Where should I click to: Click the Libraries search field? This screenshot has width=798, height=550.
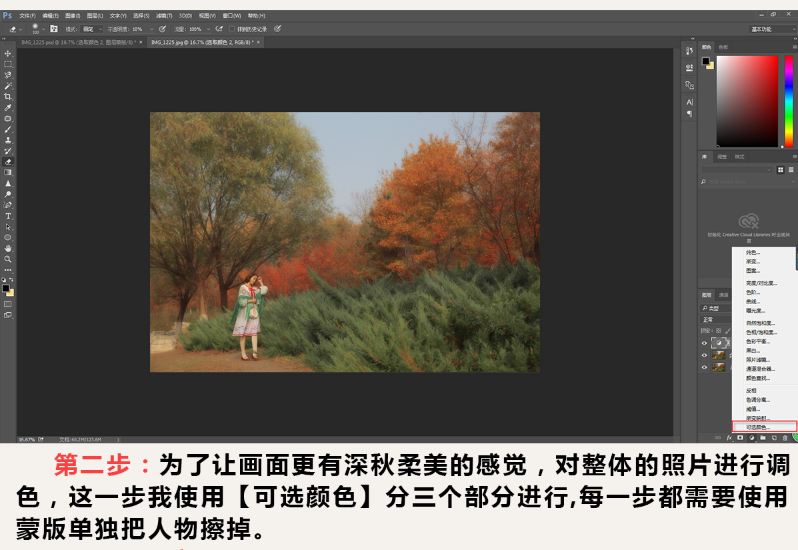pyautogui.click(x=748, y=182)
